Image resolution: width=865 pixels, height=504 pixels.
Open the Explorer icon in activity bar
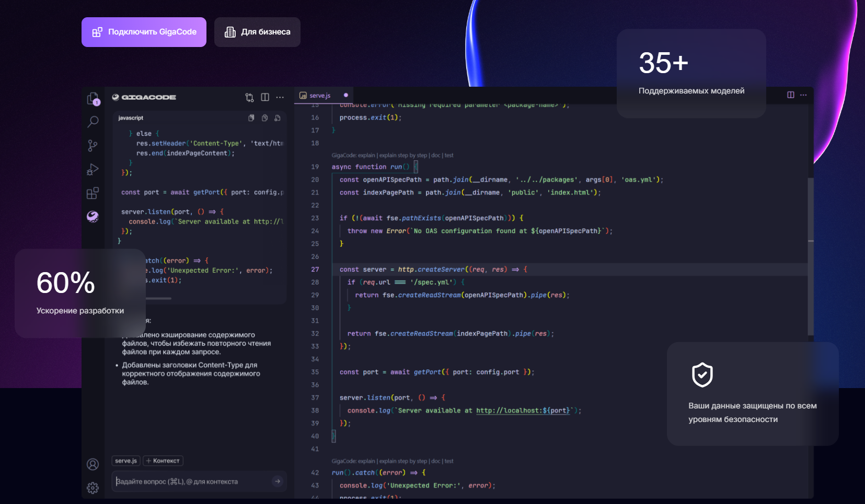tap(93, 99)
